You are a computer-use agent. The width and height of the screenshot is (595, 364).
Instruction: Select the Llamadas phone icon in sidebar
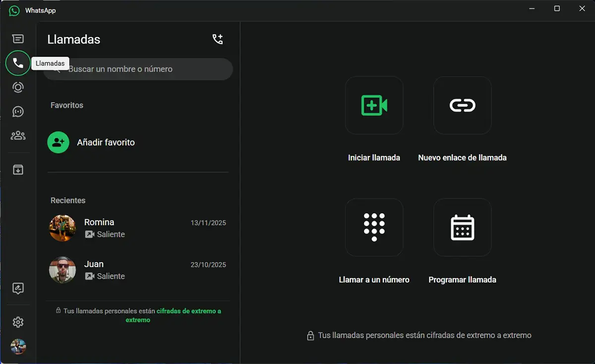(18, 63)
